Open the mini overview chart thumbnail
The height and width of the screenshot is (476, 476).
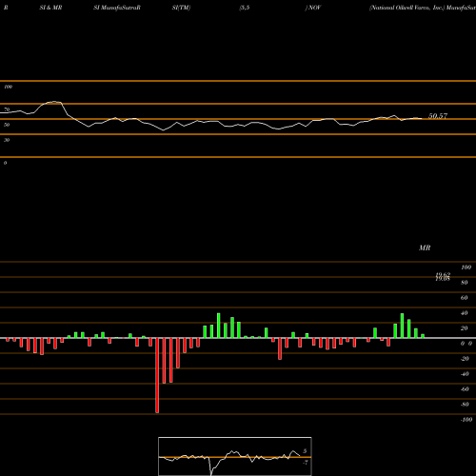[x=235, y=456]
